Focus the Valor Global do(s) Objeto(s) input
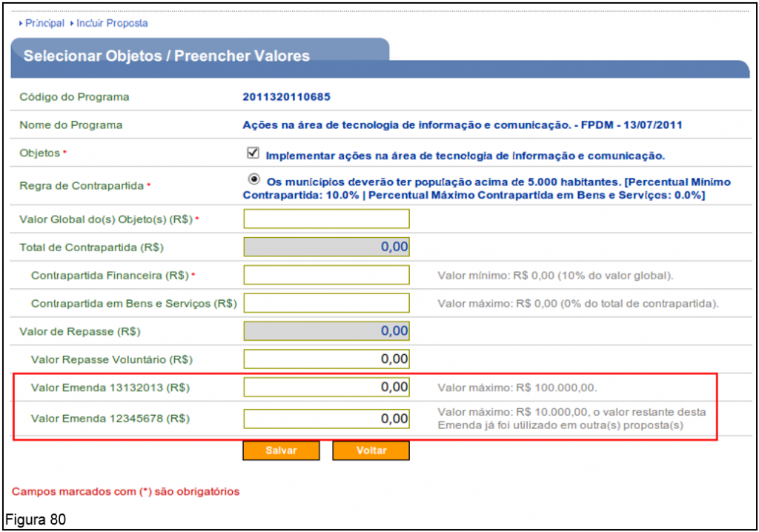Image resolution: width=759 pixels, height=532 pixels. tap(326, 219)
